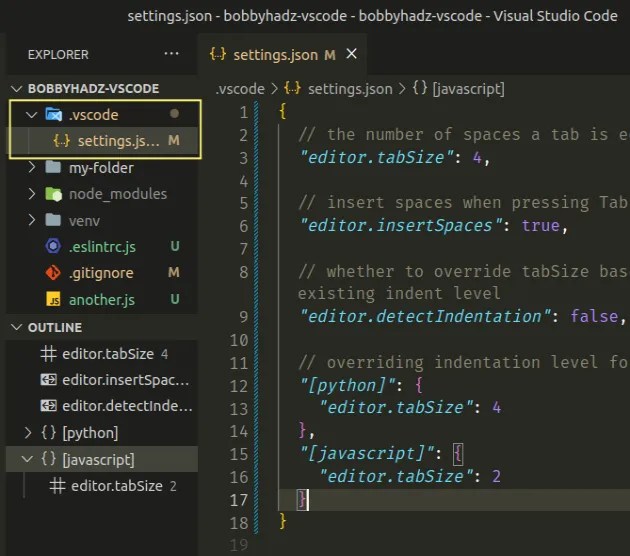This screenshot has height=556, width=630.
Task: Click ESLint icon beside .eslintrc.js
Action: click(53, 246)
